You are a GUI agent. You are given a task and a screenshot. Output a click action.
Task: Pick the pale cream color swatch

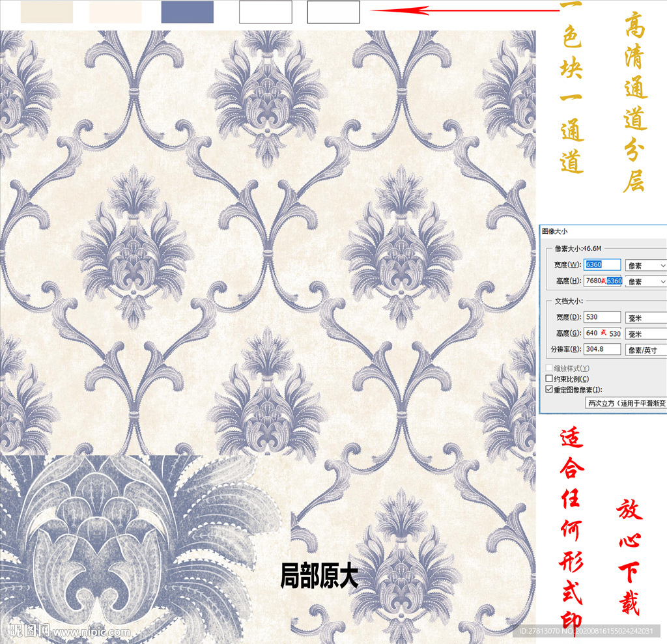pyautogui.click(x=115, y=12)
